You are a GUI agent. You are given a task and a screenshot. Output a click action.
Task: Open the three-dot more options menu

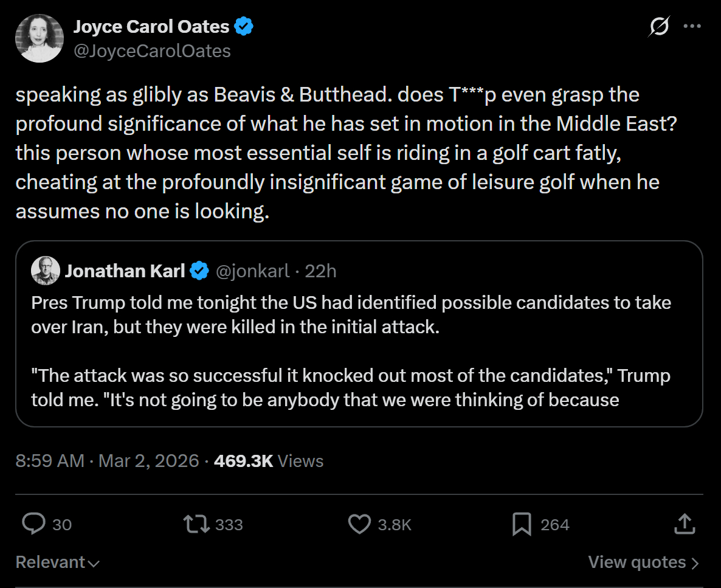(692, 27)
